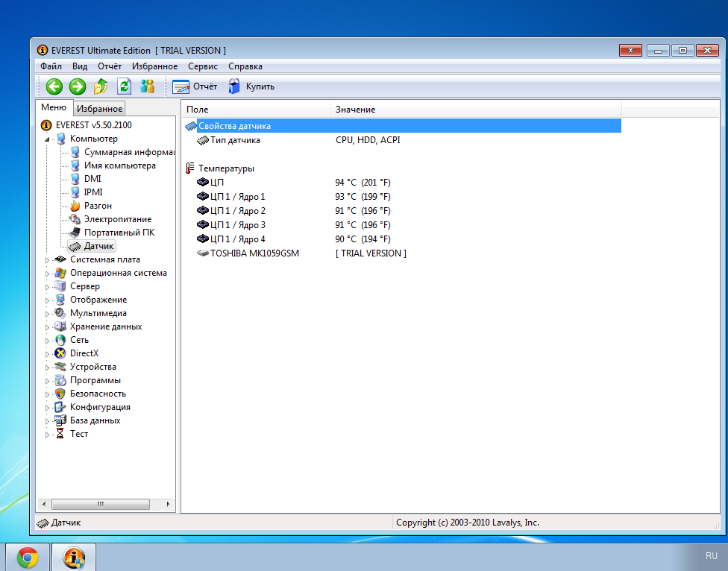This screenshot has height=571, width=728.
Task: Expand the Сеть node
Action: coord(47,341)
